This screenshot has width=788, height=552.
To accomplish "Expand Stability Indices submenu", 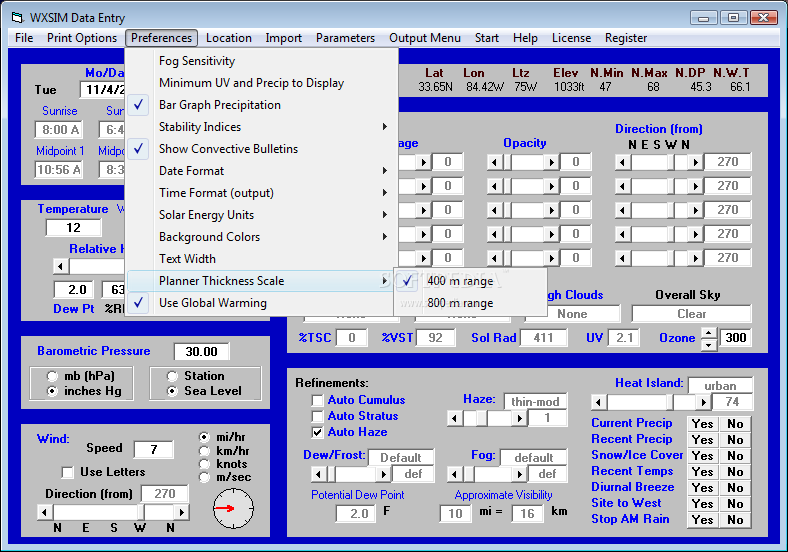I will [x=261, y=127].
